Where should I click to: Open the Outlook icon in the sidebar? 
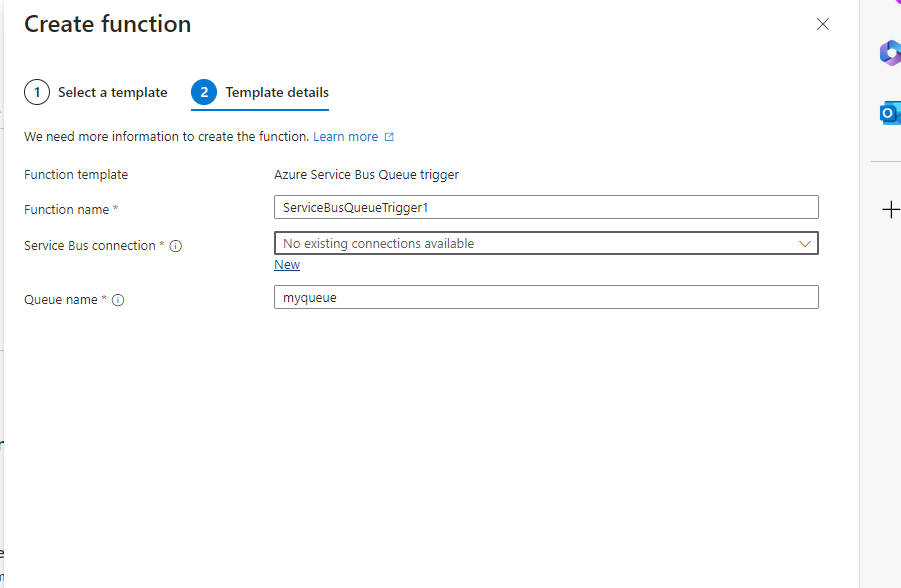tap(890, 113)
